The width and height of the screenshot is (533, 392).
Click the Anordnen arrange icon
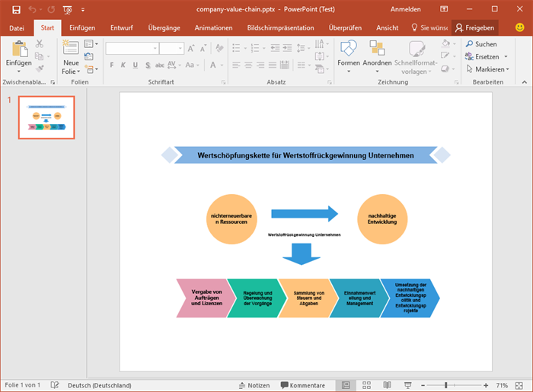coord(377,49)
